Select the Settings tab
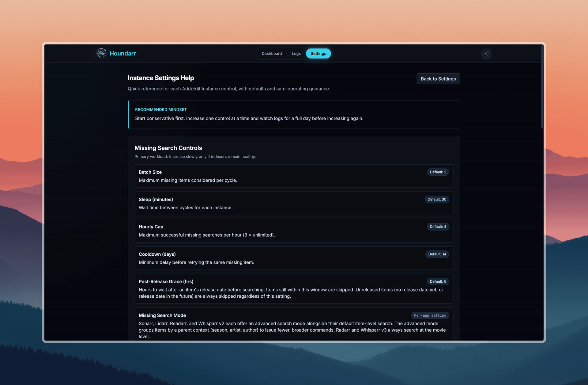This screenshot has height=385, width=588. [318, 53]
